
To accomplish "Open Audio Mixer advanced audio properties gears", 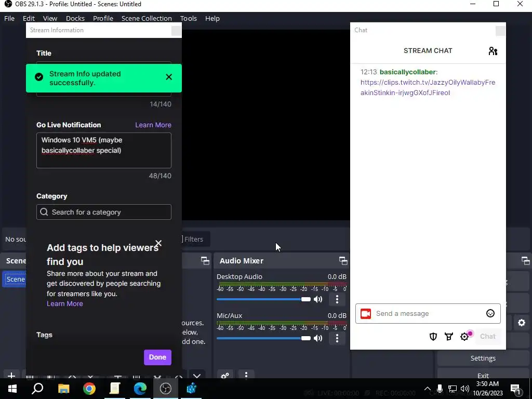I will [x=225, y=375].
